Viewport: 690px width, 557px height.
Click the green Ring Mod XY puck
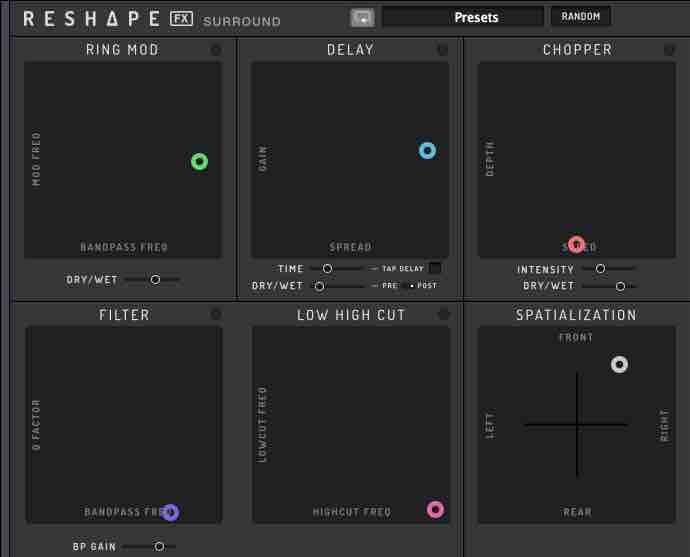pyautogui.click(x=199, y=161)
